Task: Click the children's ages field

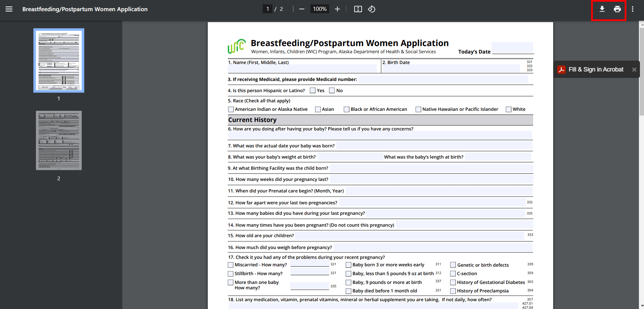Action: click(x=410, y=235)
